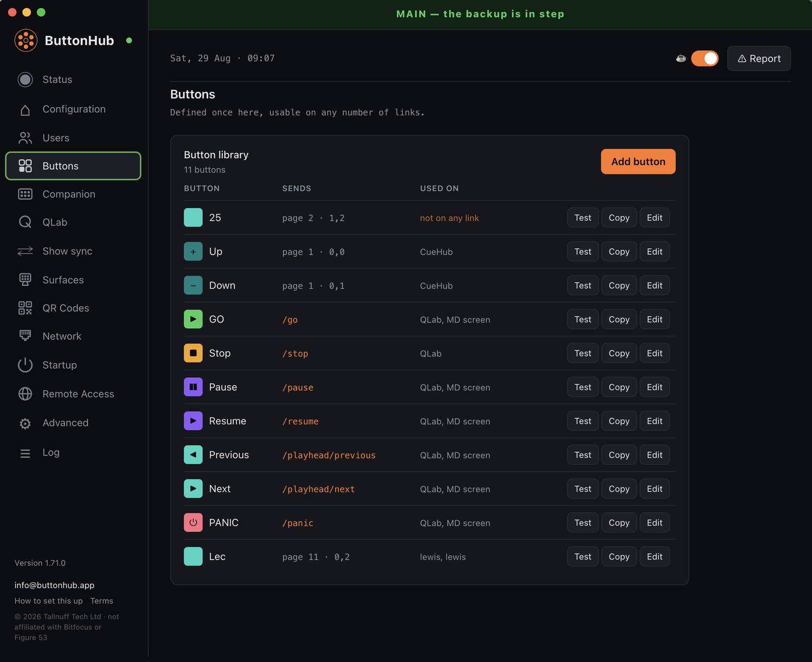Viewport: 812px width, 662px height.
Task: Click the teal swatch for Lec
Action: pyautogui.click(x=193, y=556)
